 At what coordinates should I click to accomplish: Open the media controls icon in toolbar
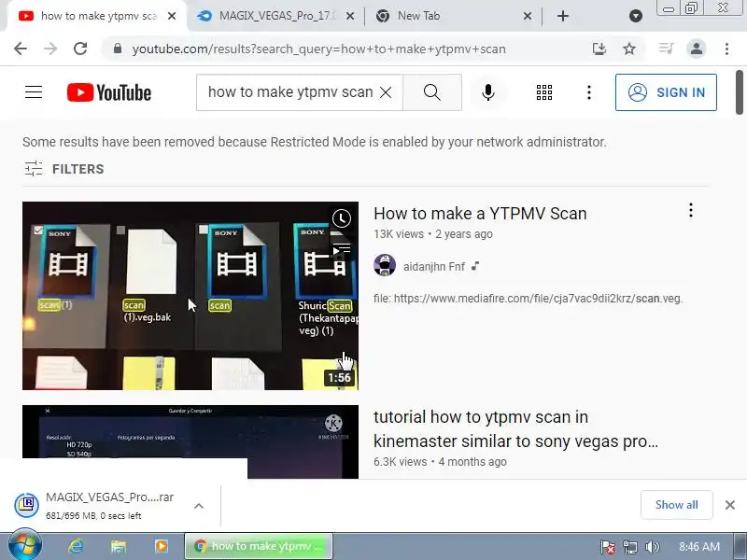pyautogui.click(x=666, y=49)
